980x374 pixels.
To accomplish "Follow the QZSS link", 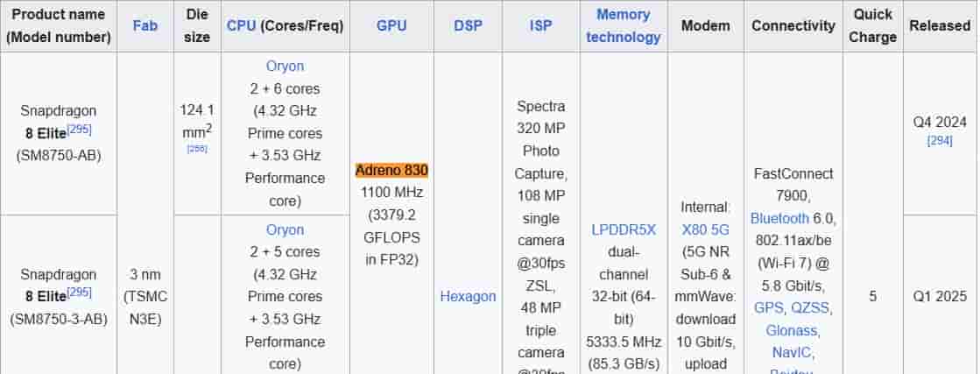I will pos(811,307).
